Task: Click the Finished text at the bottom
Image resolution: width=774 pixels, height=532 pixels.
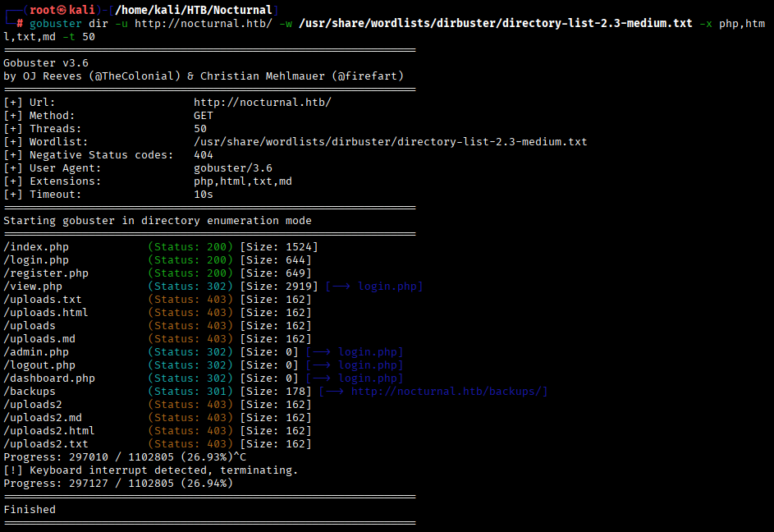Action: pos(30,510)
